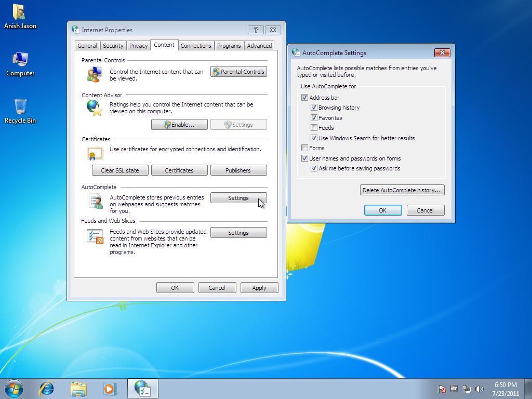532x399 pixels.
Task: Open Windows Explorer from the taskbar
Action: [x=78, y=389]
